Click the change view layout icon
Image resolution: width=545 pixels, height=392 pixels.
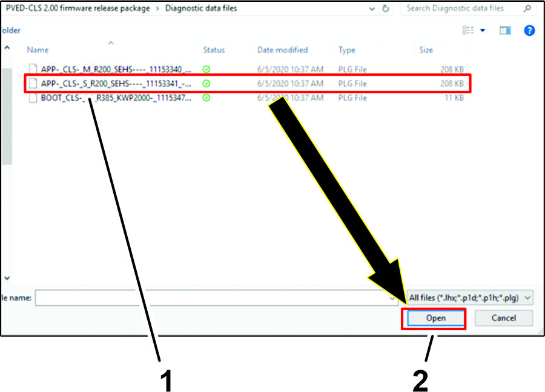(x=469, y=30)
